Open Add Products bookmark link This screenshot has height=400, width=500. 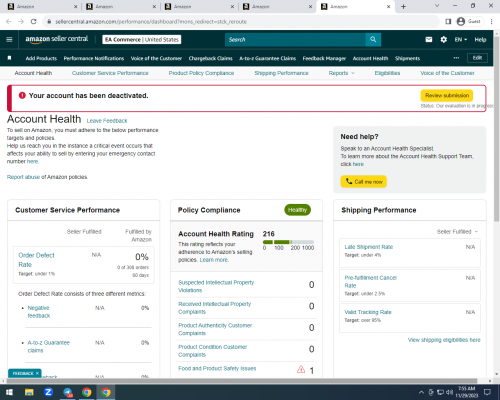coord(41,58)
